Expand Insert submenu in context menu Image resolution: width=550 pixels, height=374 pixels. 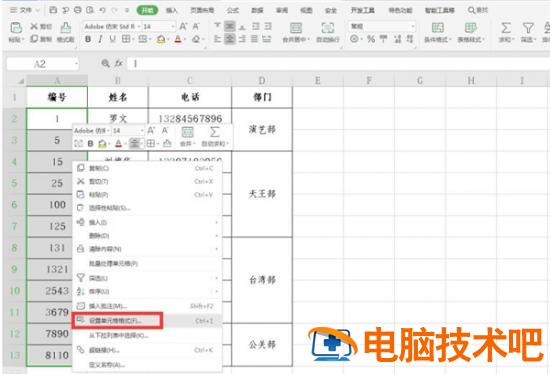(147, 222)
